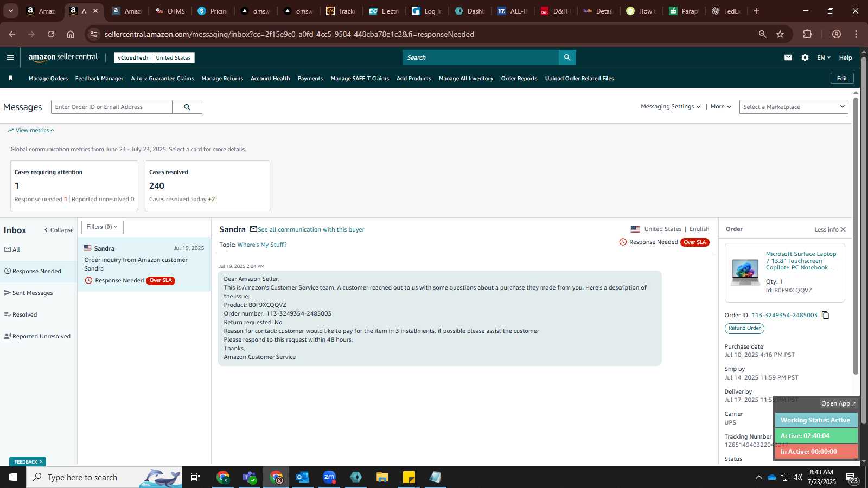This screenshot has height=488, width=868.
Task: Open File Explorer from taskbar
Action: tap(382, 477)
